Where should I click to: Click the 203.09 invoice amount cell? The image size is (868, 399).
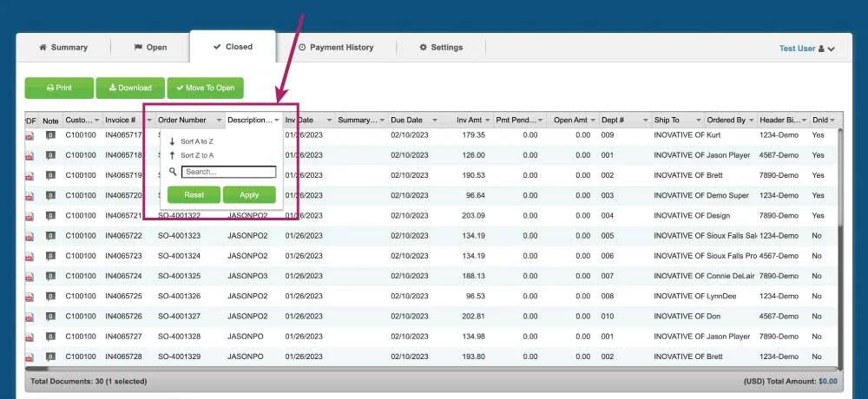pos(474,216)
